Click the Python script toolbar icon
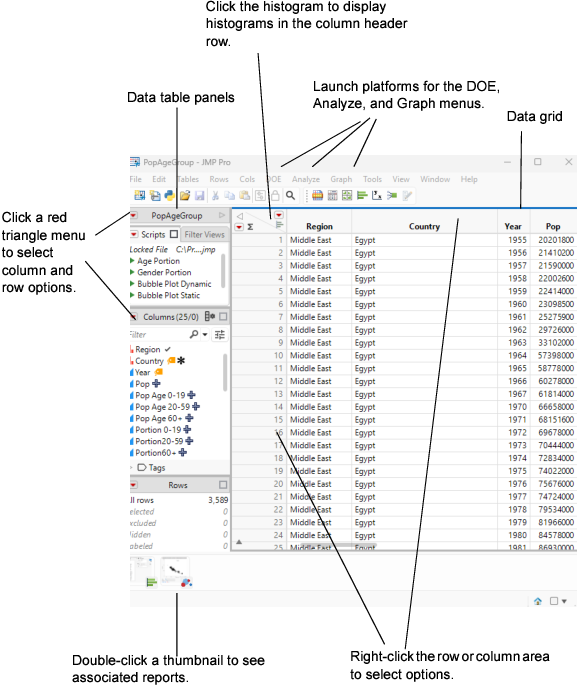 (x=169, y=196)
